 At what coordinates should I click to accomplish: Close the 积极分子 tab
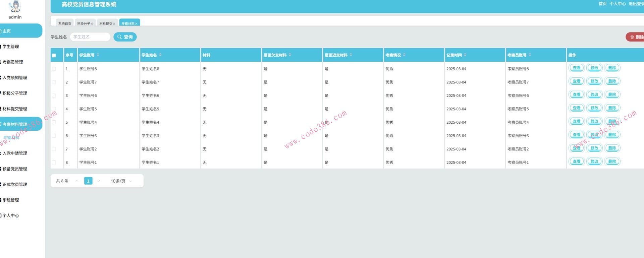[92, 24]
